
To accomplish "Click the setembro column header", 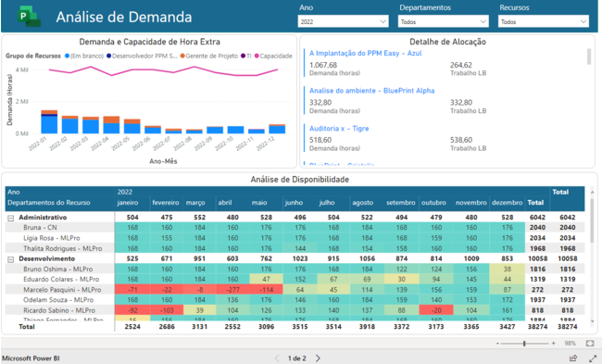I will click(x=401, y=202).
